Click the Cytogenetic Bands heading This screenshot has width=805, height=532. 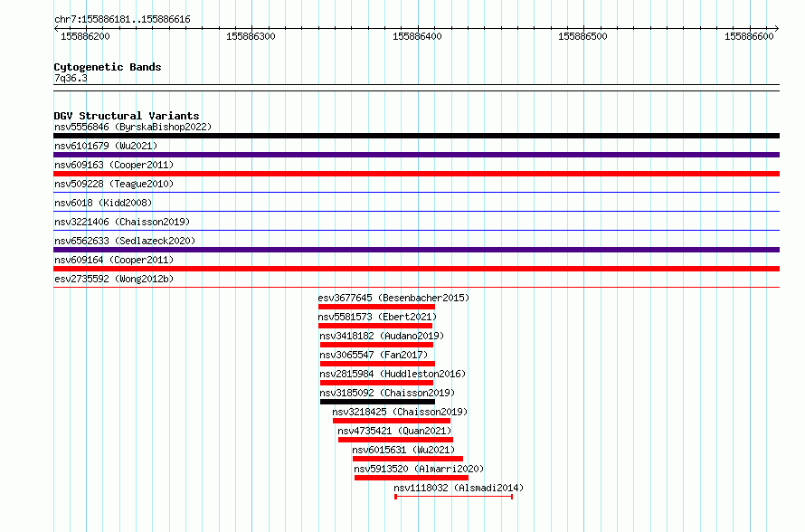pos(108,67)
